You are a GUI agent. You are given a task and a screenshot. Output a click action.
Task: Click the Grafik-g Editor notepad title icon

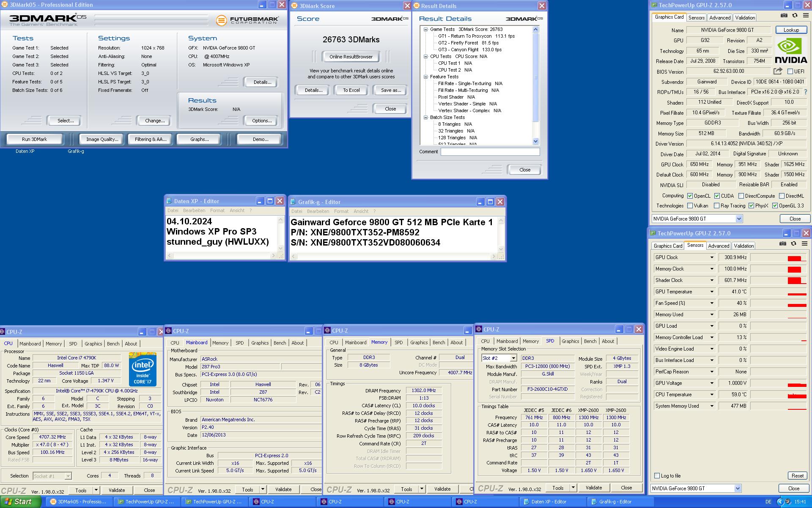click(294, 202)
